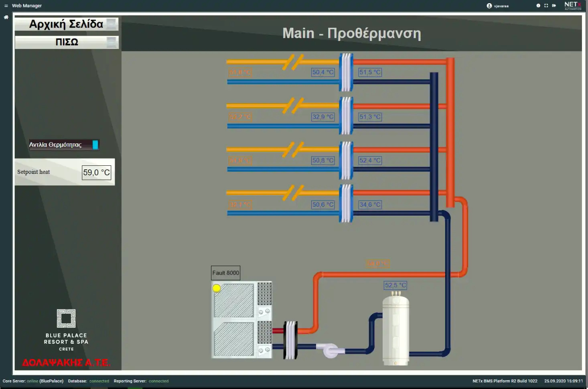Click the buffer storage tank graphic
The width and height of the screenshot is (588, 389).
coord(395,329)
